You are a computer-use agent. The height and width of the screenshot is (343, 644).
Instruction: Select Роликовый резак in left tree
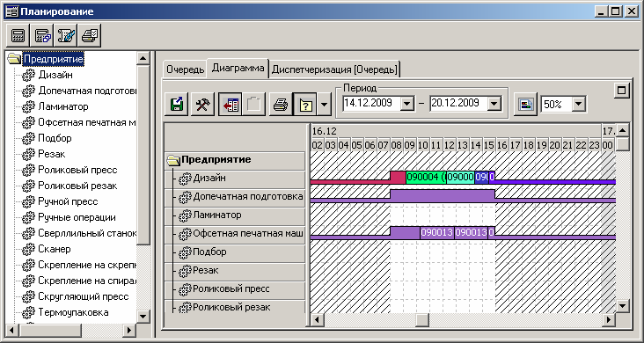(77, 186)
